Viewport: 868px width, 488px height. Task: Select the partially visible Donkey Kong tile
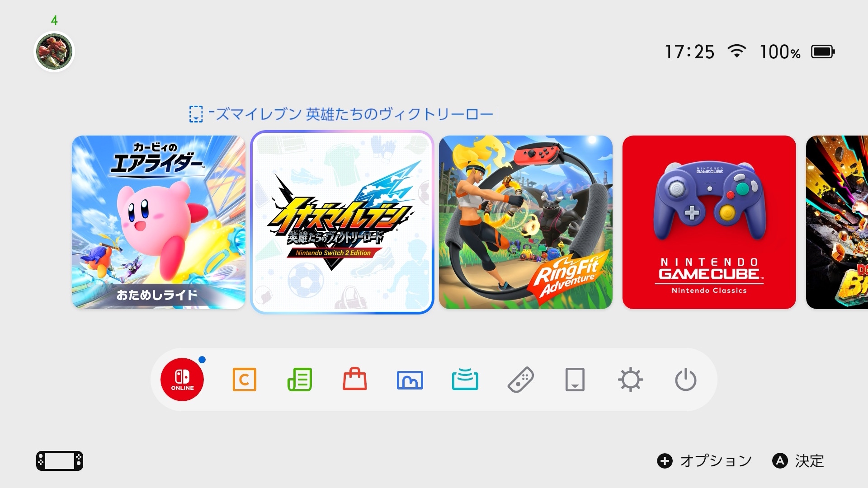coord(837,222)
